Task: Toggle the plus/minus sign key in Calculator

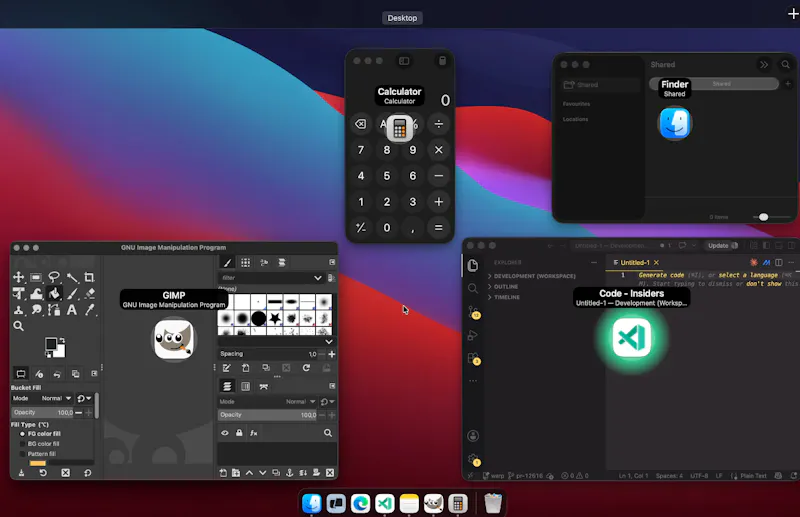Action: (x=361, y=228)
